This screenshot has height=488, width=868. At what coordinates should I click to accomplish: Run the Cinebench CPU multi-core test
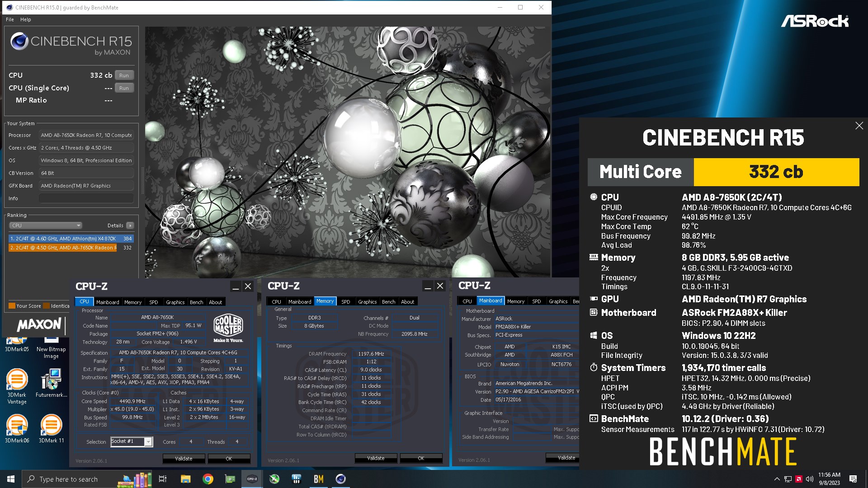pyautogui.click(x=124, y=75)
